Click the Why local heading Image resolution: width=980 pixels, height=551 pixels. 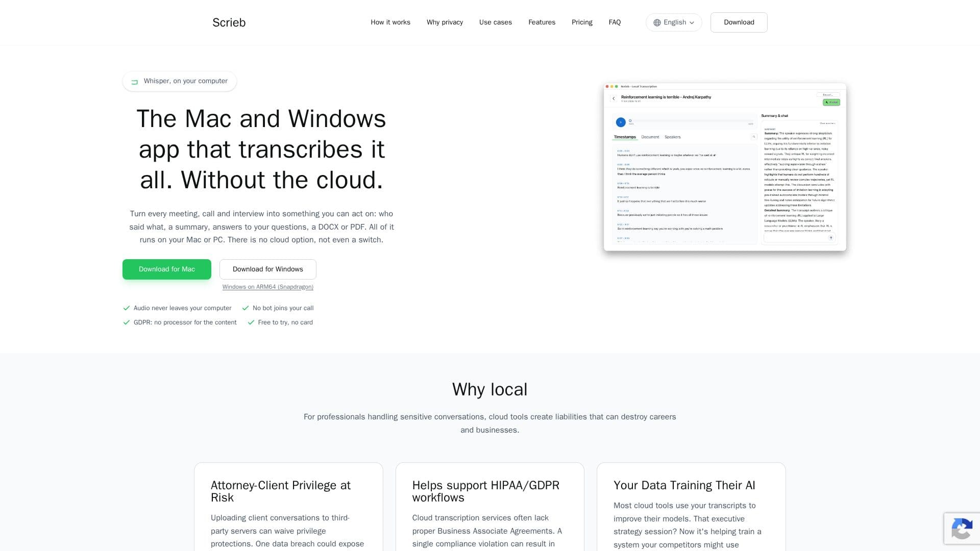(490, 389)
